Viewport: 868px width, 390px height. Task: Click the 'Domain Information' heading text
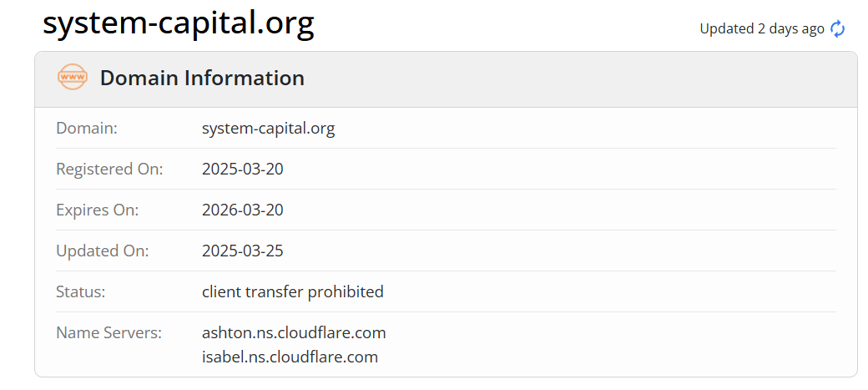tap(202, 79)
